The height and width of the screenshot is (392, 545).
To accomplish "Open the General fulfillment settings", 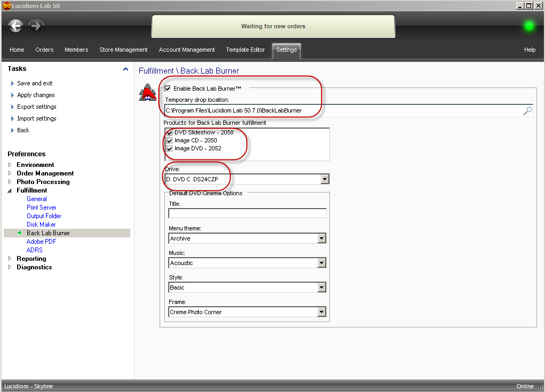I will point(37,199).
